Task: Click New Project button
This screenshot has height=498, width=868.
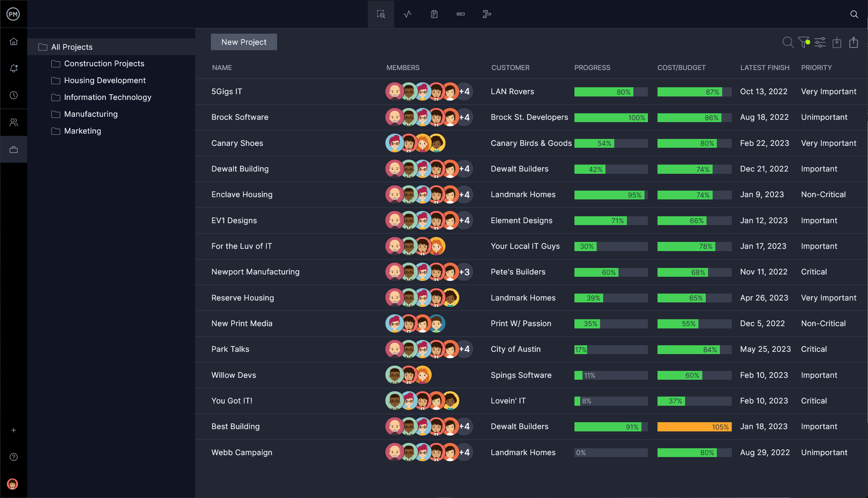Action: coord(244,42)
